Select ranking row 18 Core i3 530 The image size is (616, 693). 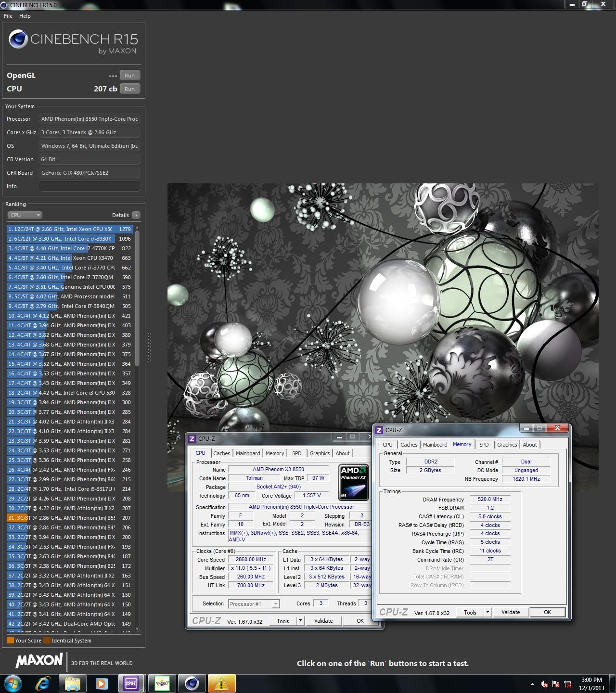(70, 393)
